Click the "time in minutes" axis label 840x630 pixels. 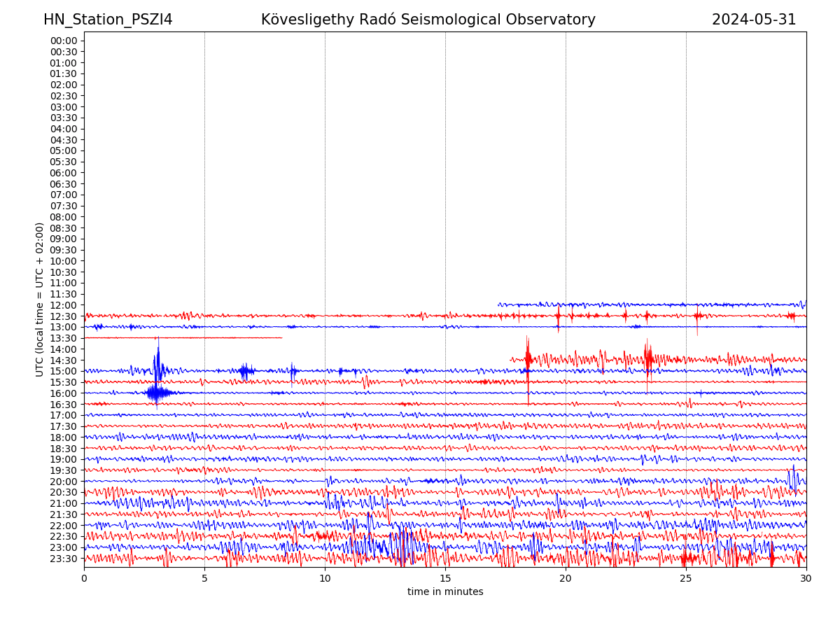(445, 592)
